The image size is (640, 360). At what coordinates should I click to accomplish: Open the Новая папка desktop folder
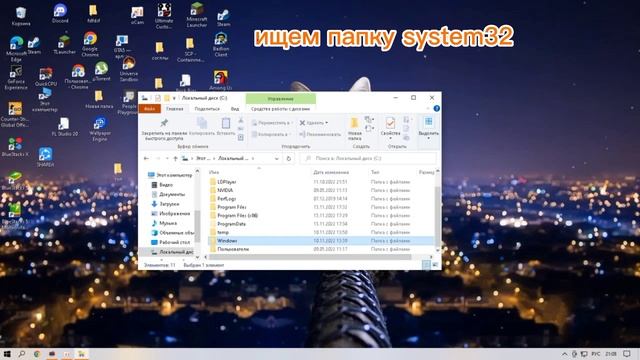pos(99,100)
